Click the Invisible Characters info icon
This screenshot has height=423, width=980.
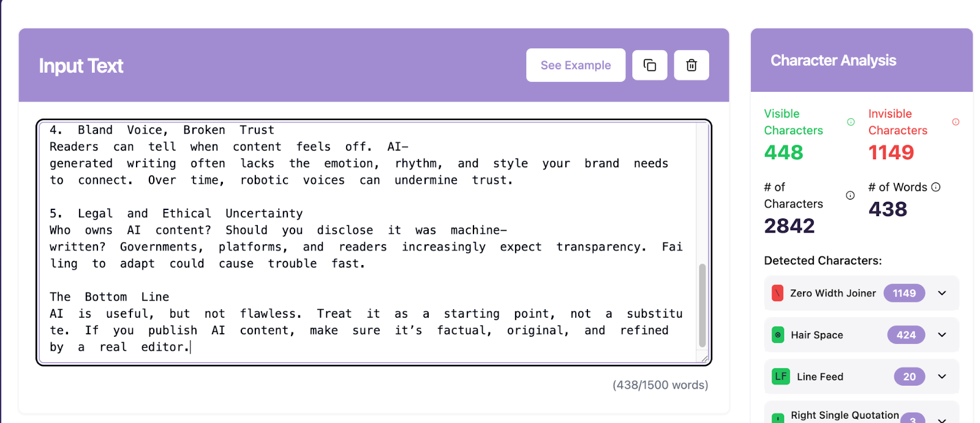pos(956,122)
